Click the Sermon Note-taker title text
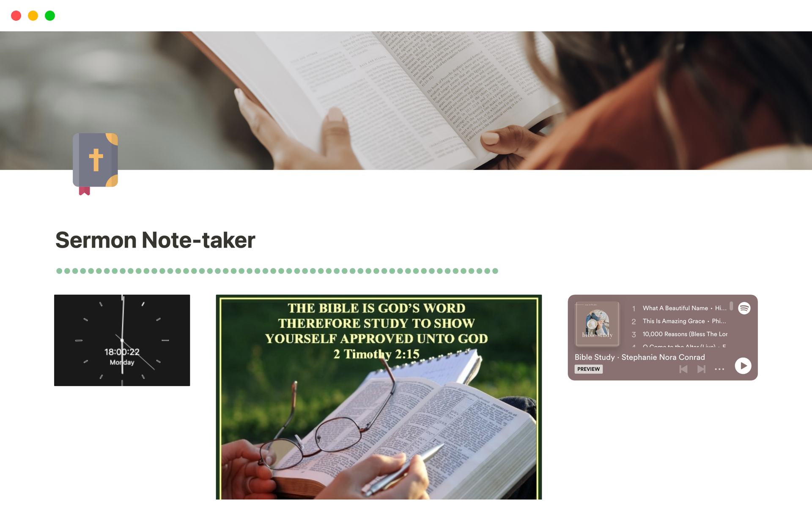 click(x=154, y=240)
